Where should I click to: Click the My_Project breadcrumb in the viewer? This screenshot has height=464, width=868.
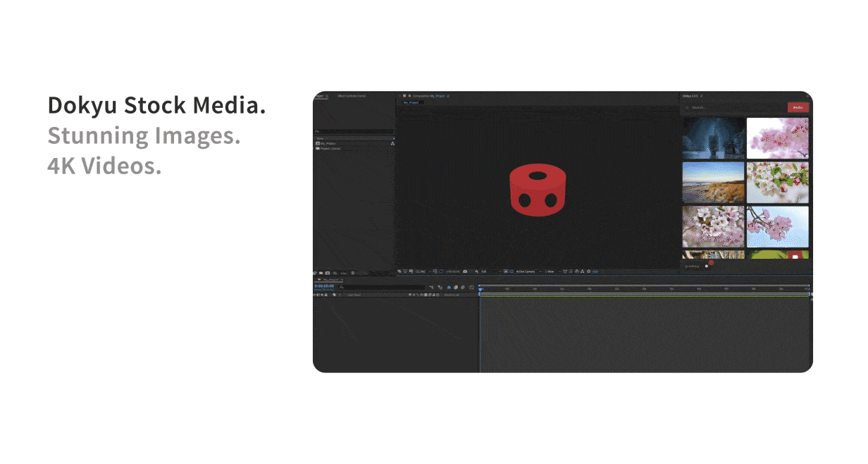click(411, 102)
